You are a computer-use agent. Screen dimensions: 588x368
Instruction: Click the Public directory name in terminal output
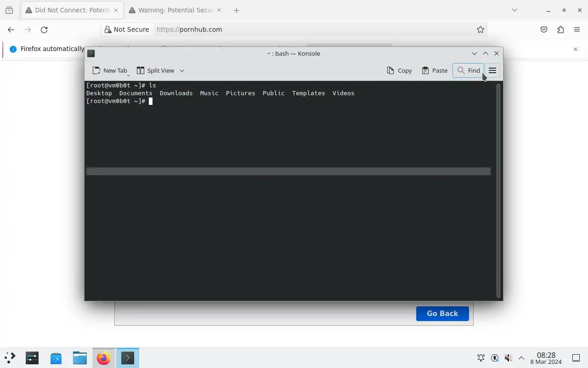coord(274,93)
